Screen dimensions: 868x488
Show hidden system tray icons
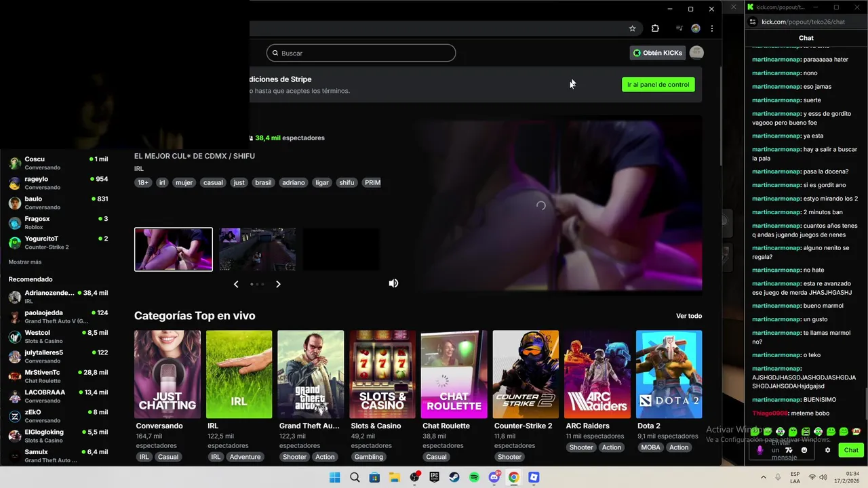(x=764, y=477)
